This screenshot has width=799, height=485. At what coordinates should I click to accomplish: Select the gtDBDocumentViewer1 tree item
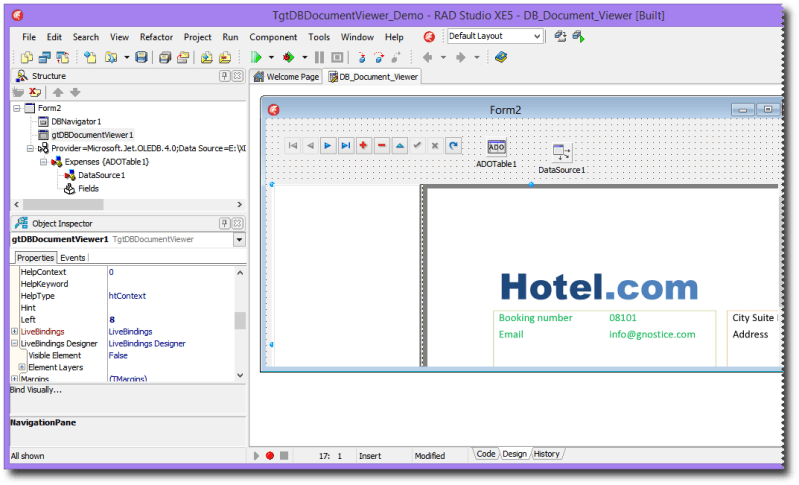pyautogui.click(x=92, y=135)
